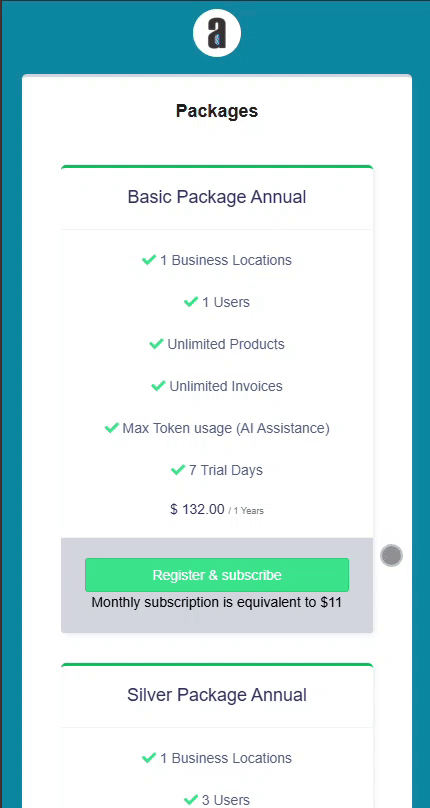Click the Monthly subscription equivalent $11 note
This screenshot has width=430, height=808.
pyautogui.click(x=217, y=602)
